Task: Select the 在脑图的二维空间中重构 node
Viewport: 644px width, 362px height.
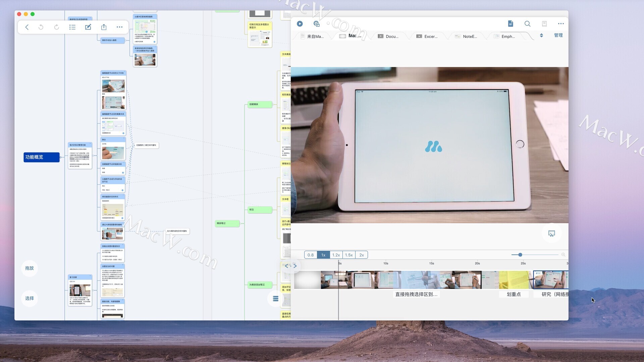Action: coord(146,145)
